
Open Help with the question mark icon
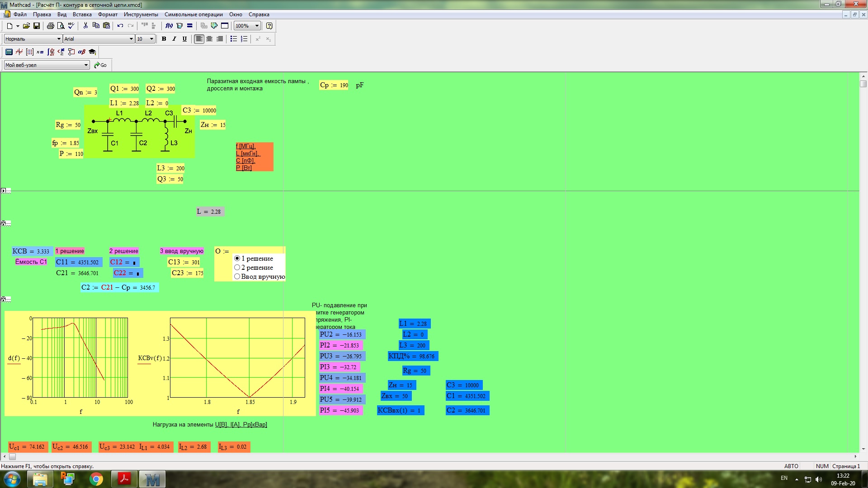[x=269, y=26]
